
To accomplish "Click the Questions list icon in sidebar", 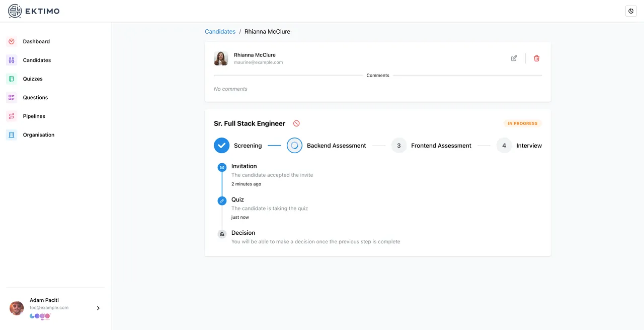I will [x=12, y=97].
